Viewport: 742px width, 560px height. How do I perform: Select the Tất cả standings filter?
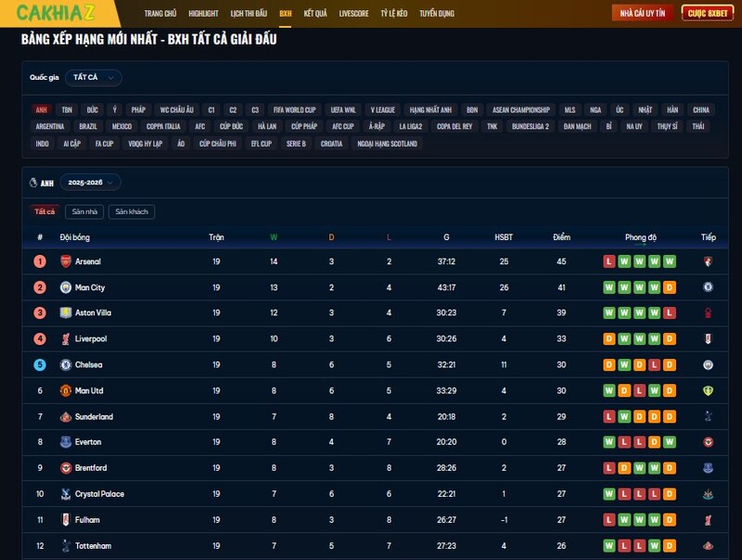pyautogui.click(x=45, y=211)
